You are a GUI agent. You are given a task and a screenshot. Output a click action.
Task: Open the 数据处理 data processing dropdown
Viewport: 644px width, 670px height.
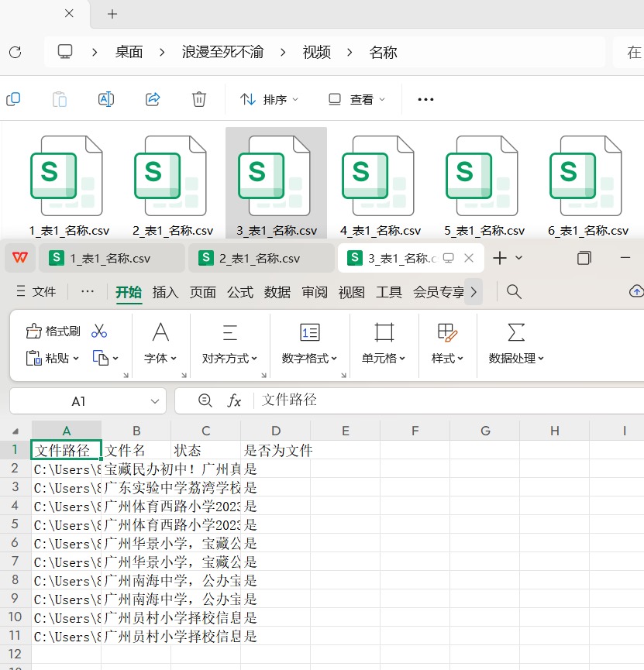click(x=516, y=358)
